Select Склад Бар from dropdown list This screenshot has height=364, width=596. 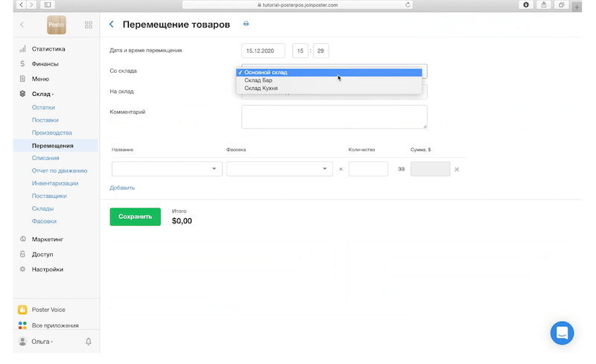pos(259,80)
